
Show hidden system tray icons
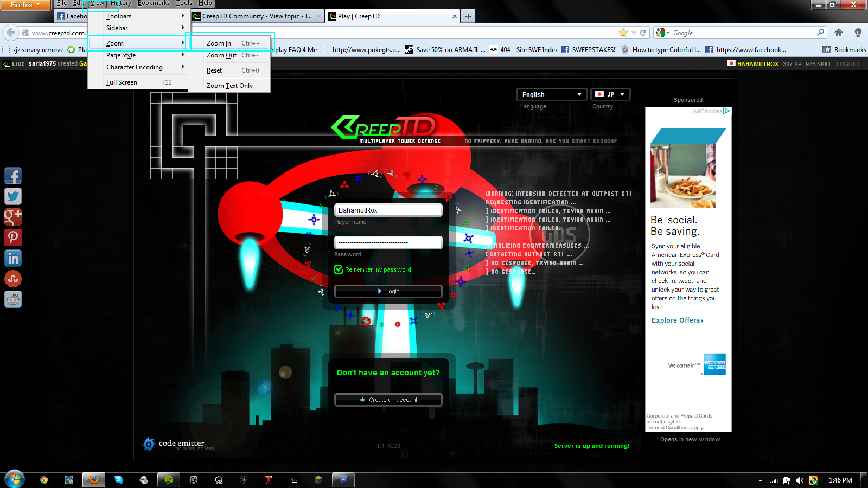761,480
